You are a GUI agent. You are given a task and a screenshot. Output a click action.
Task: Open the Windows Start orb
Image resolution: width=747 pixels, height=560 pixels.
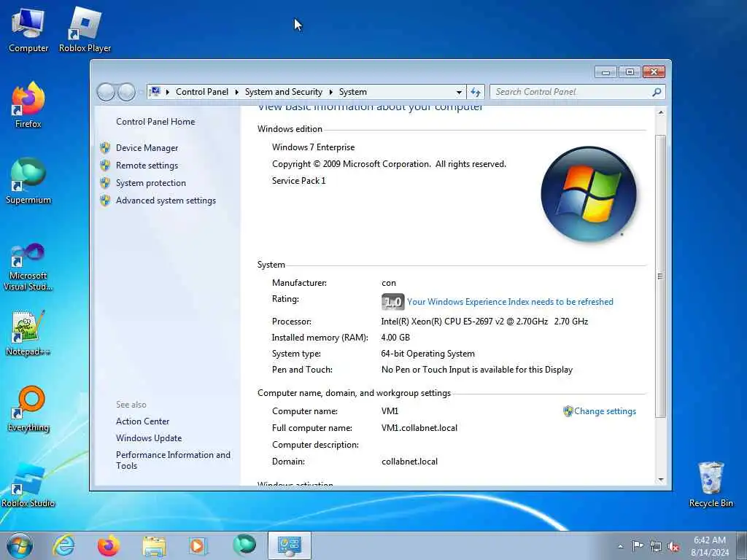point(20,545)
